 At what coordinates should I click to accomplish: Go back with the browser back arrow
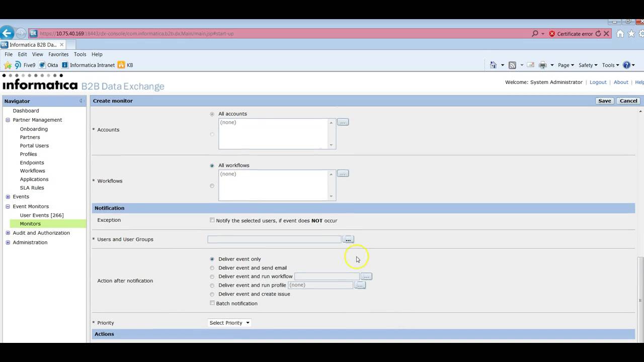point(7,33)
